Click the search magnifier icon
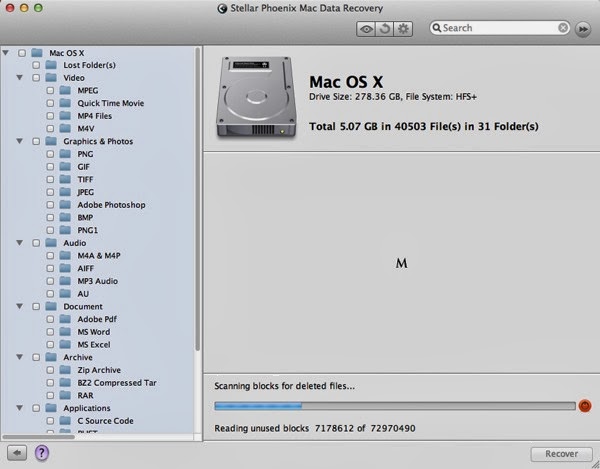This screenshot has height=469, width=600. coord(437,28)
